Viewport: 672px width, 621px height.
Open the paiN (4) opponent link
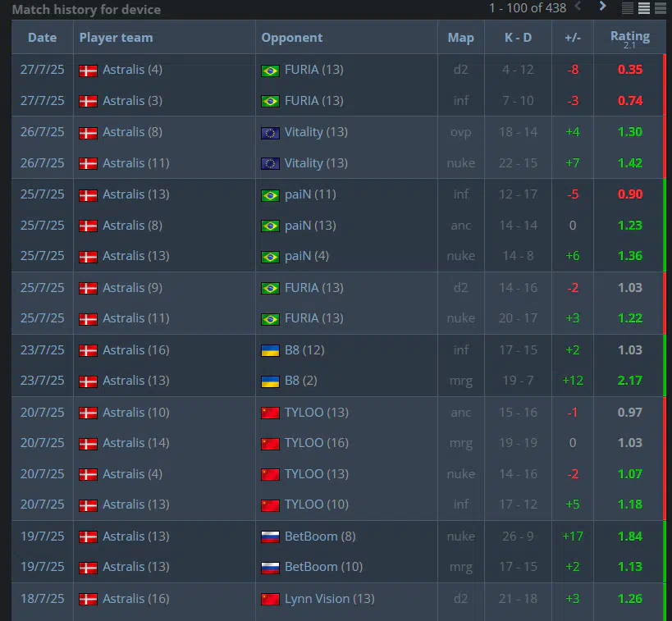coord(307,256)
